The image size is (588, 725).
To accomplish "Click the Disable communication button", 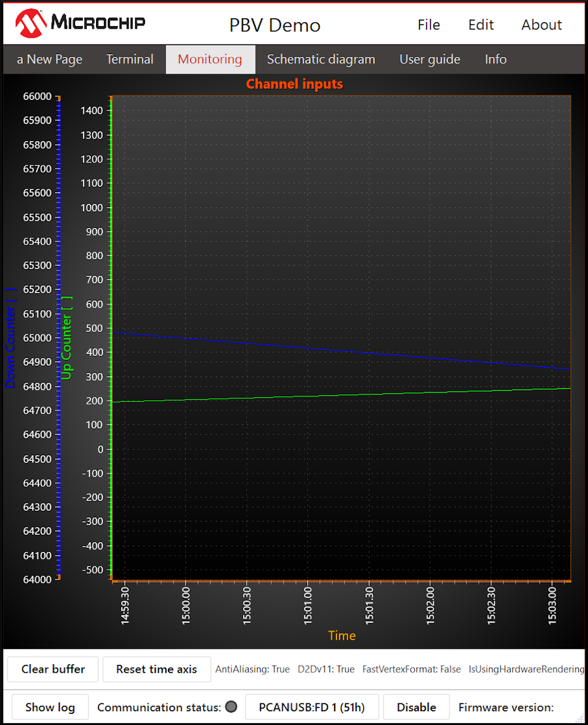I will (416, 707).
